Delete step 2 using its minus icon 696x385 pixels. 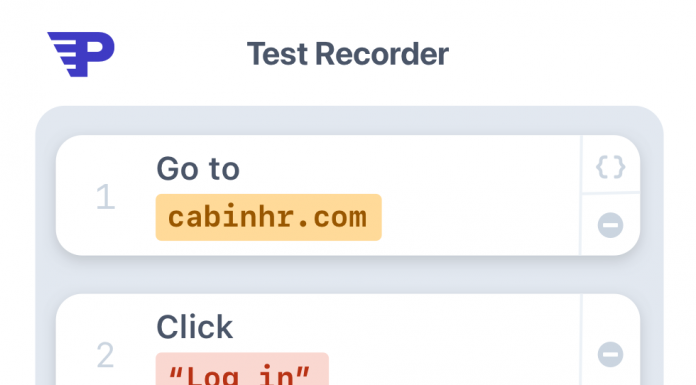pos(610,354)
